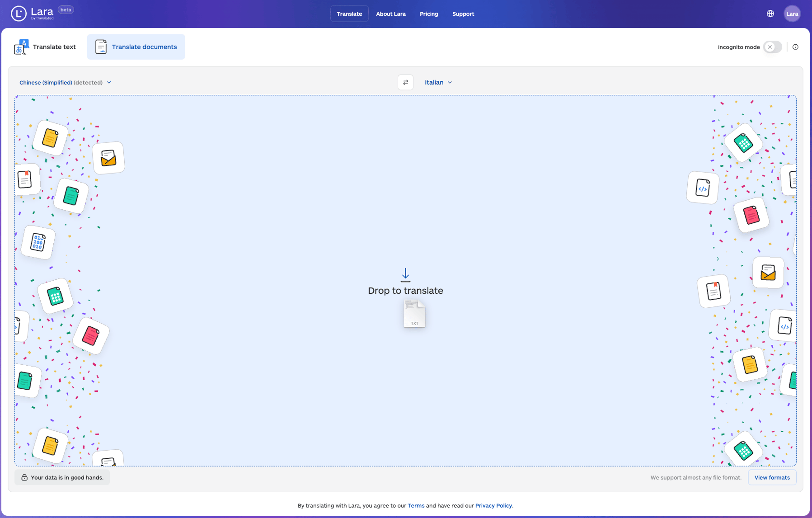Viewport: 812px width, 518px height.
Task: Open the Terms link
Action: (x=416, y=505)
